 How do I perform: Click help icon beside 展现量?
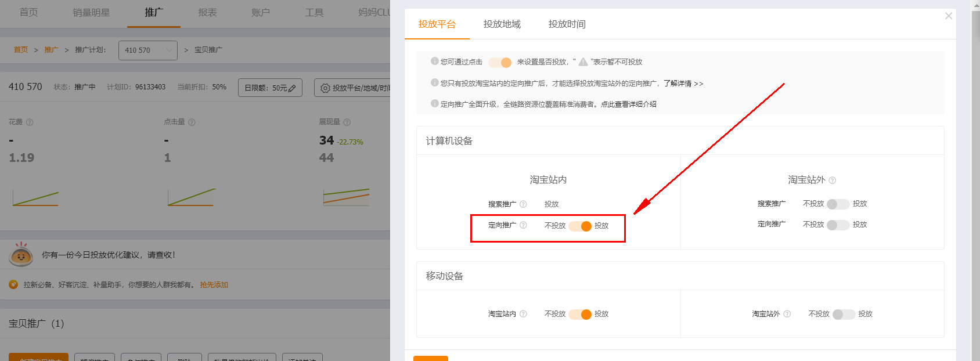click(x=347, y=122)
